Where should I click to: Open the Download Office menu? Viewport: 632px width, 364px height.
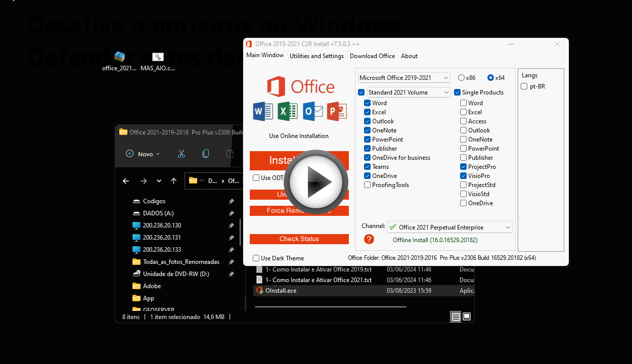point(373,56)
